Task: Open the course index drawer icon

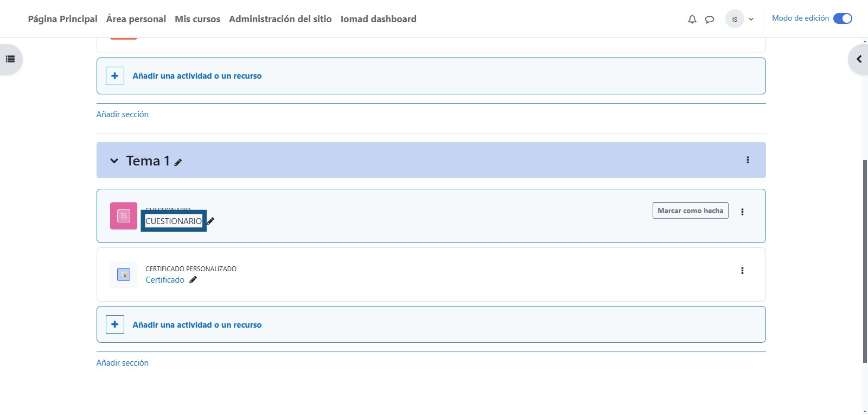Action: (10, 59)
